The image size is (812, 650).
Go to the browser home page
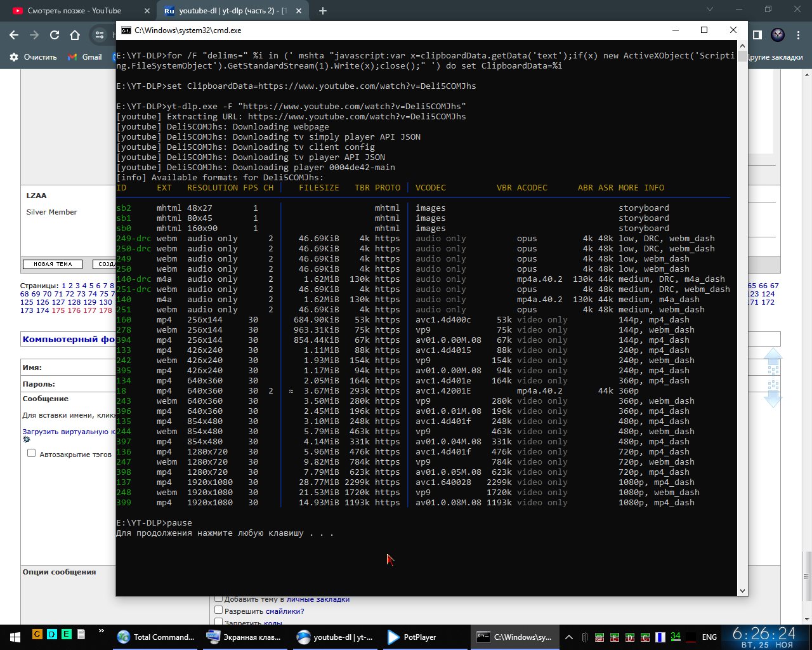[75, 35]
